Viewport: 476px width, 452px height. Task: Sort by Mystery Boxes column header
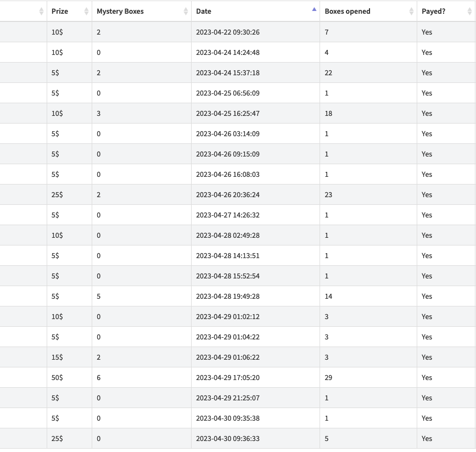pyautogui.click(x=142, y=11)
